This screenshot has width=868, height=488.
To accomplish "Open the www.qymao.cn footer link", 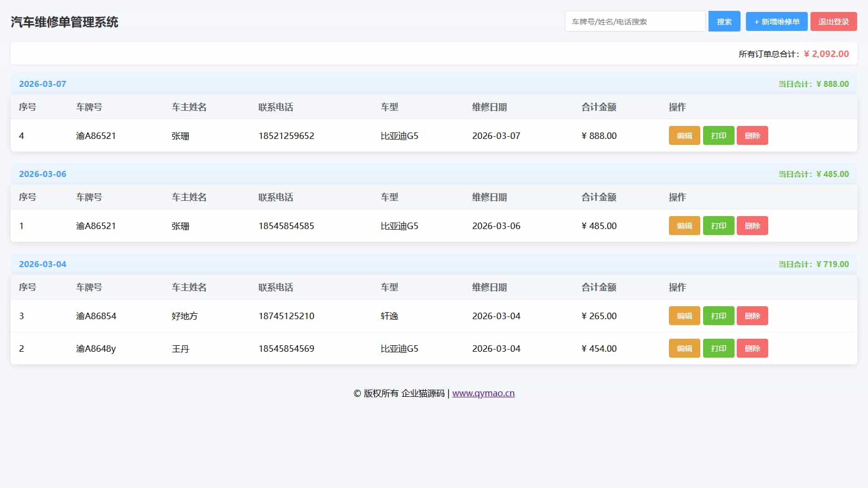I will pyautogui.click(x=483, y=394).
